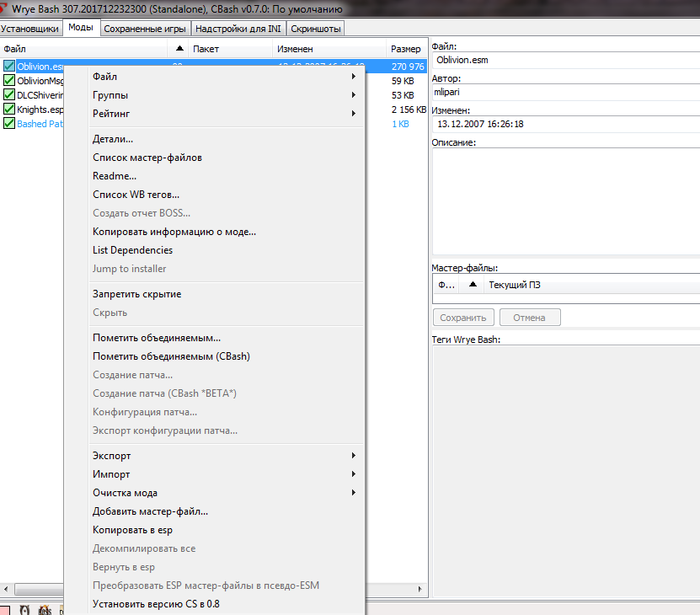The height and width of the screenshot is (615, 700).
Task: Open the Сохраненные игры tab
Action: [x=145, y=29]
